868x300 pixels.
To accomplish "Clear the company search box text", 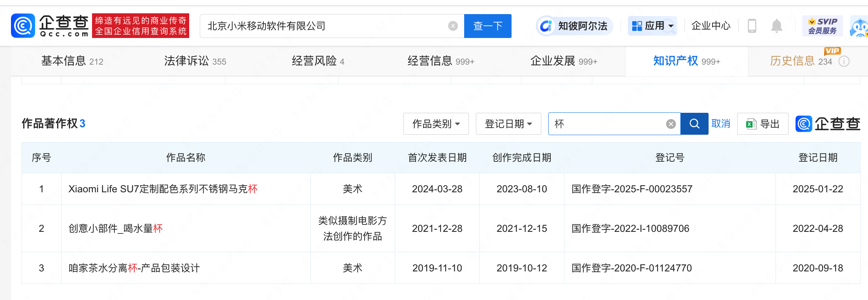I will 453,26.
